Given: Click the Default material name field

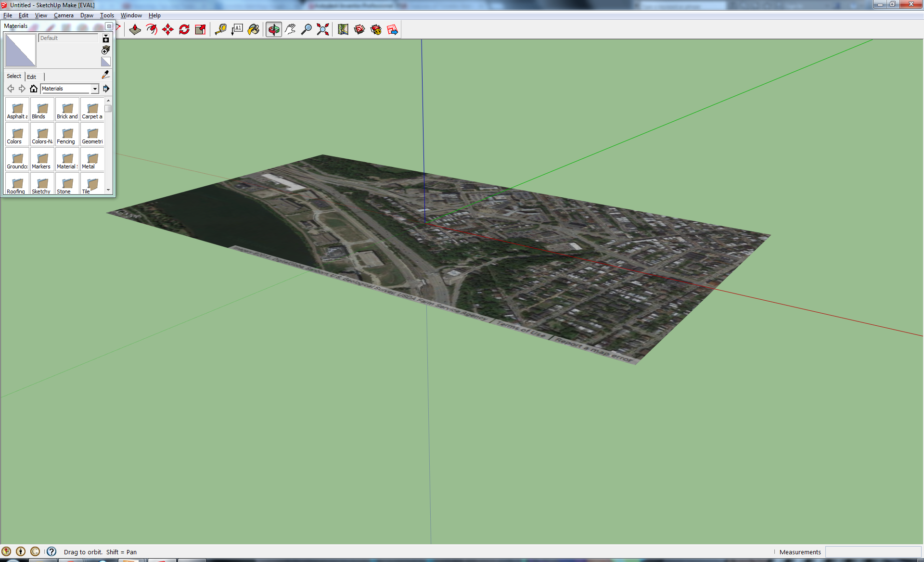Looking at the screenshot, I should coord(68,38).
